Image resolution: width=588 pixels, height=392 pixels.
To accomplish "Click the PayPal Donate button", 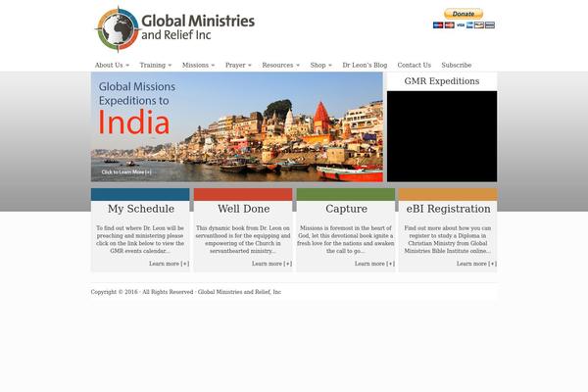I will (464, 14).
